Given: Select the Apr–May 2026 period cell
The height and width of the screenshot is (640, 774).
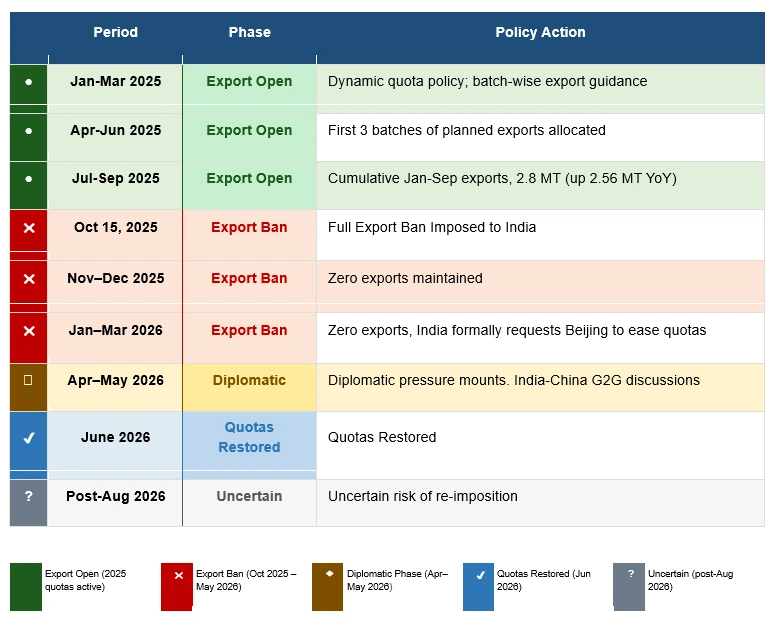Looking at the screenshot, I should pyautogui.click(x=116, y=387).
